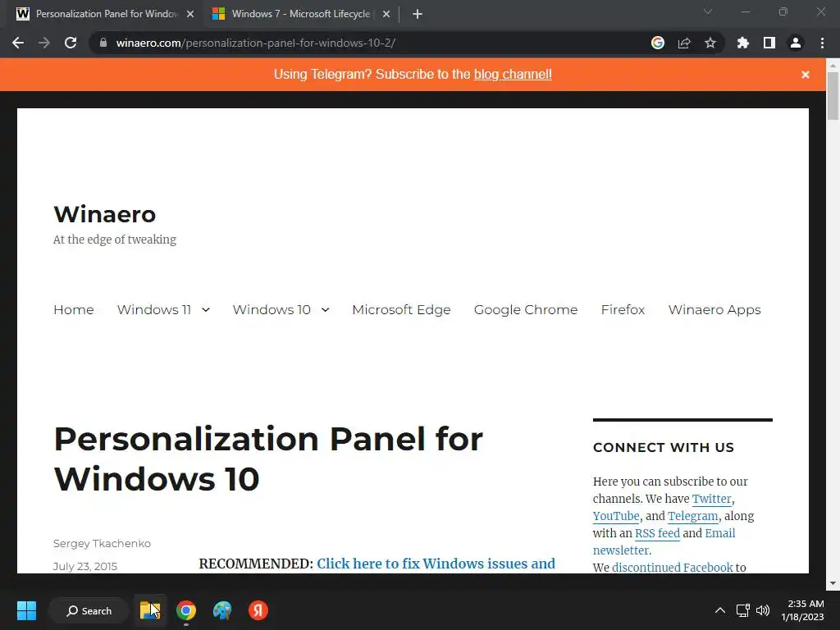
Task: Open a new browser tab
Action: click(418, 14)
